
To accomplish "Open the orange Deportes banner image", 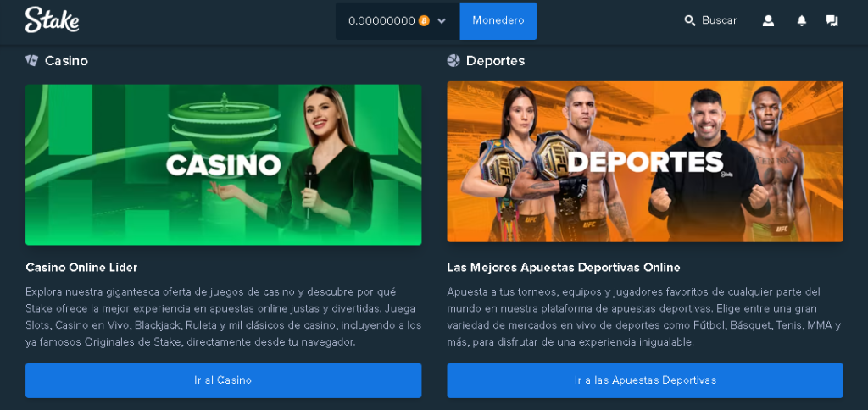I will coord(645,162).
